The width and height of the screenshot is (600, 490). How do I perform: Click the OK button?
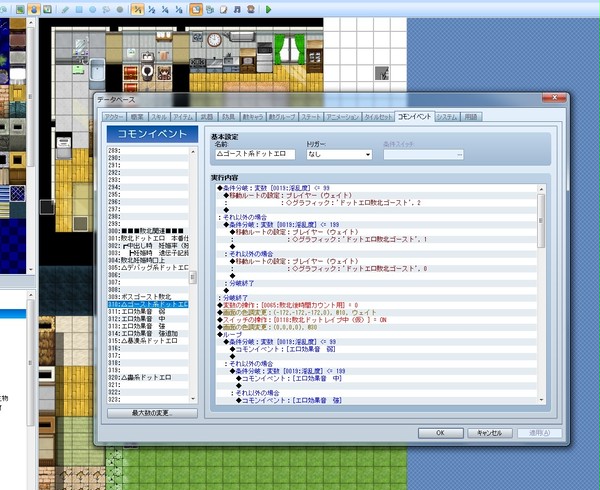[x=440, y=433]
